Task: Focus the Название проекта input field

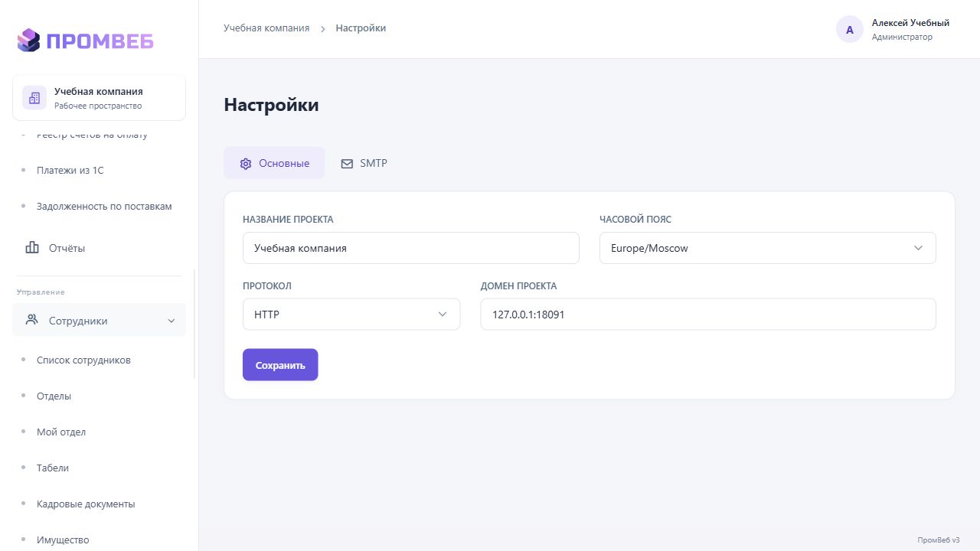Action: (x=411, y=248)
